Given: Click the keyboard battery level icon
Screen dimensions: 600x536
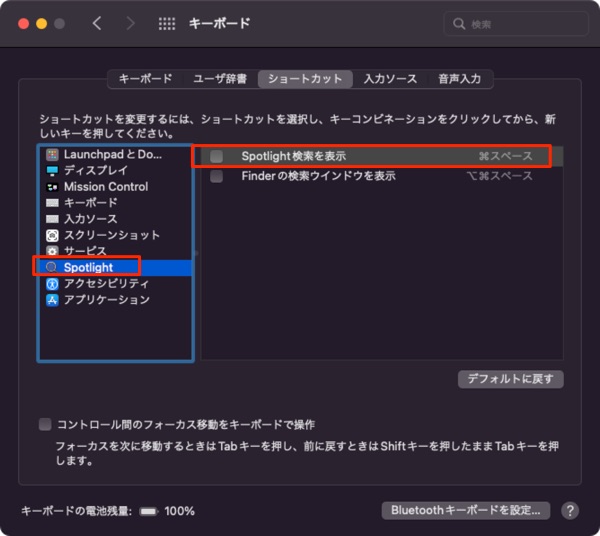Looking at the screenshot, I should (x=148, y=511).
